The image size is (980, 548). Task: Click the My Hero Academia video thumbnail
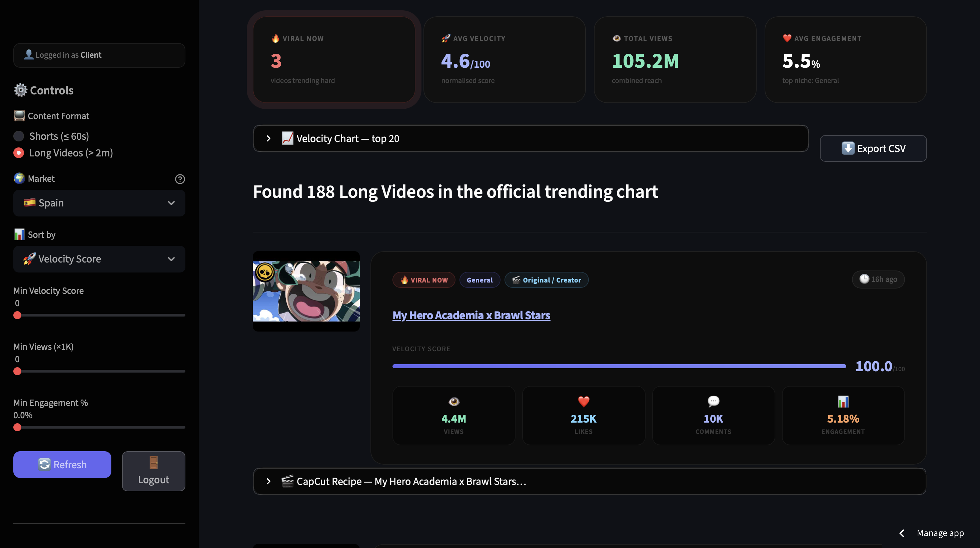point(306,291)
